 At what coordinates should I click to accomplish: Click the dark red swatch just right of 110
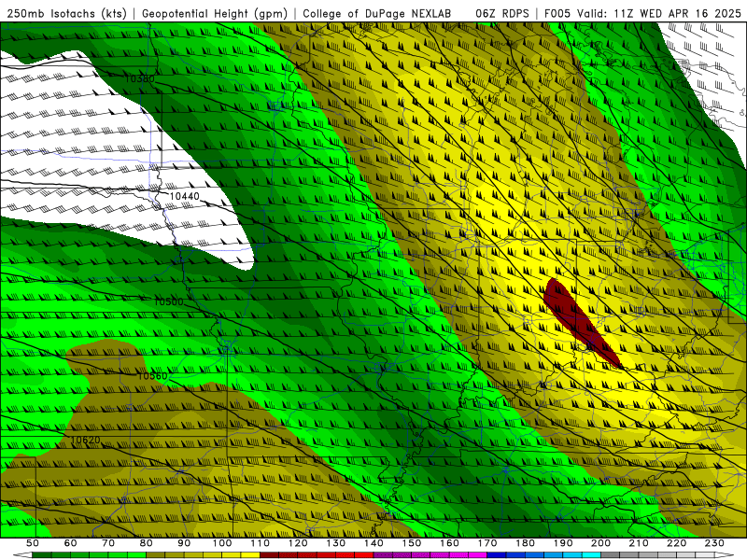tap(269, 555)
